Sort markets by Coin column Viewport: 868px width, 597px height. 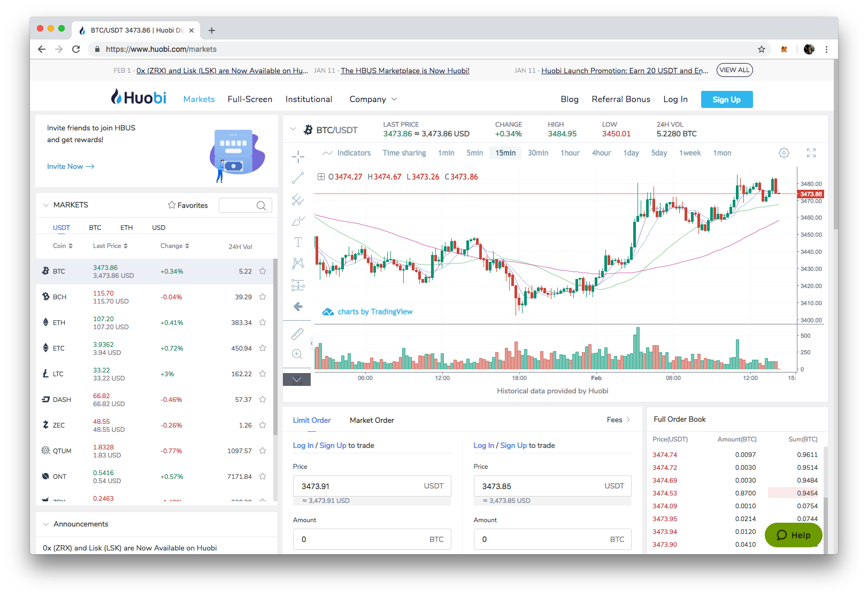[63, 246]
